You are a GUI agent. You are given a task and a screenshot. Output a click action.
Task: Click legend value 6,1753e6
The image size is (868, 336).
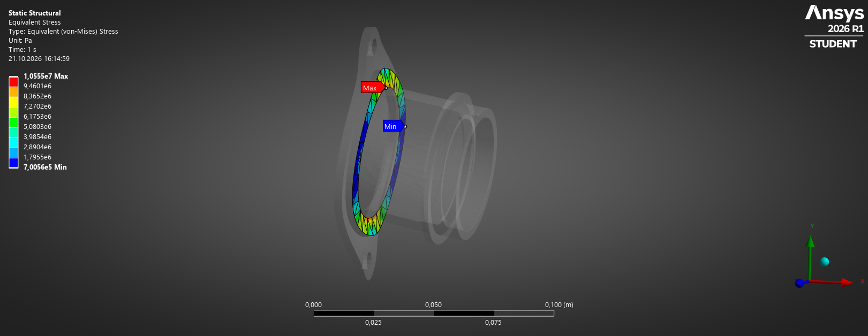(37, 117)
